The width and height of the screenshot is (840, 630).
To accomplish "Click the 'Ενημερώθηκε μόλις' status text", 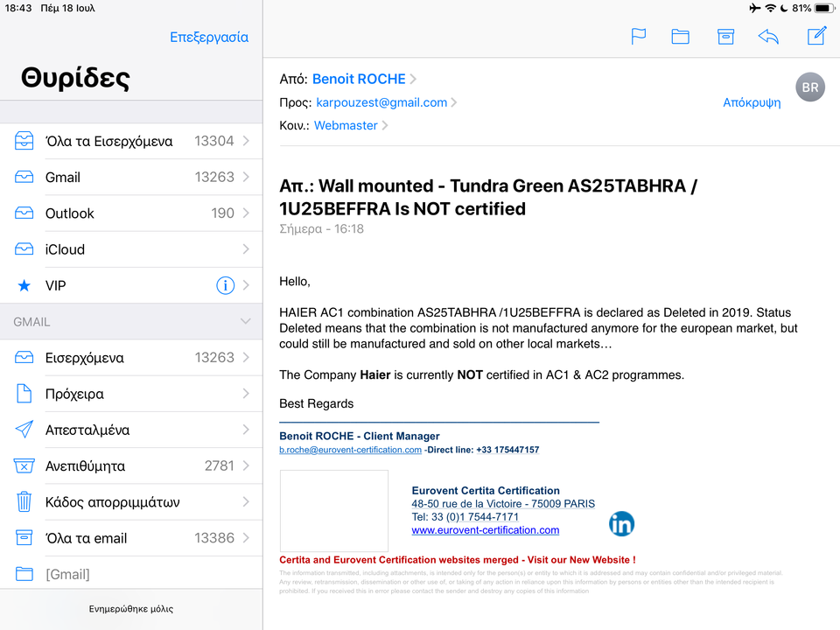I will 130,609.
